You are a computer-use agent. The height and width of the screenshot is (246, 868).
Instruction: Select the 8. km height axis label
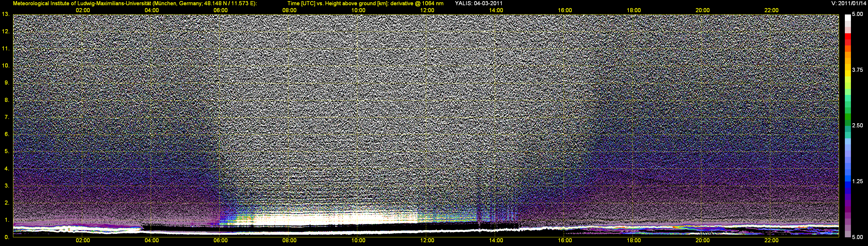pyautogui.click(x=7, y=100)
